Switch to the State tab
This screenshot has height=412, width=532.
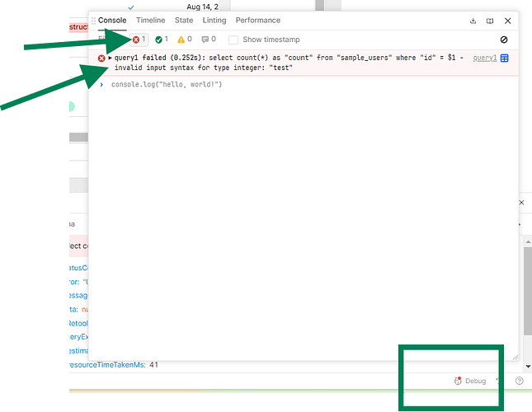tap(184, 21)
